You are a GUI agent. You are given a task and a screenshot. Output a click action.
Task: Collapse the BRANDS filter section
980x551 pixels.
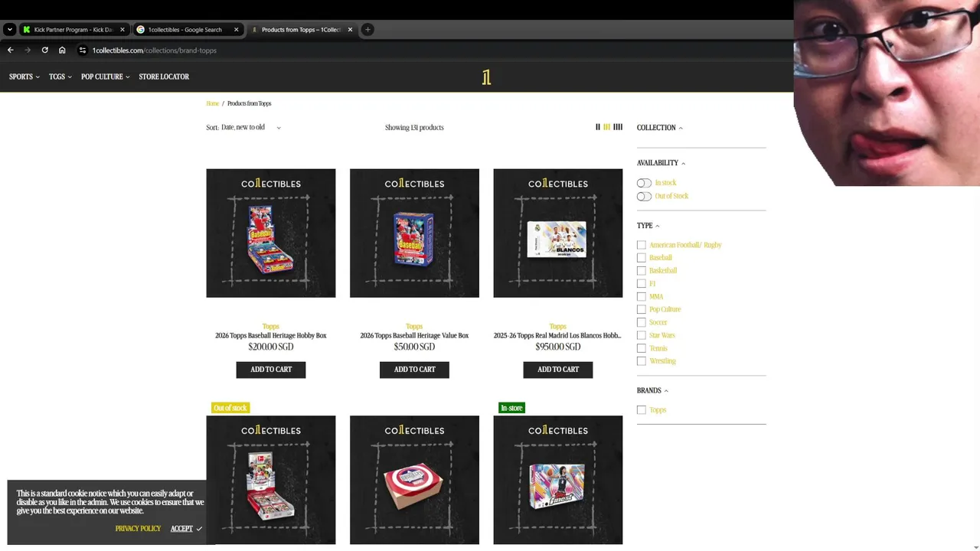point(653,390)
